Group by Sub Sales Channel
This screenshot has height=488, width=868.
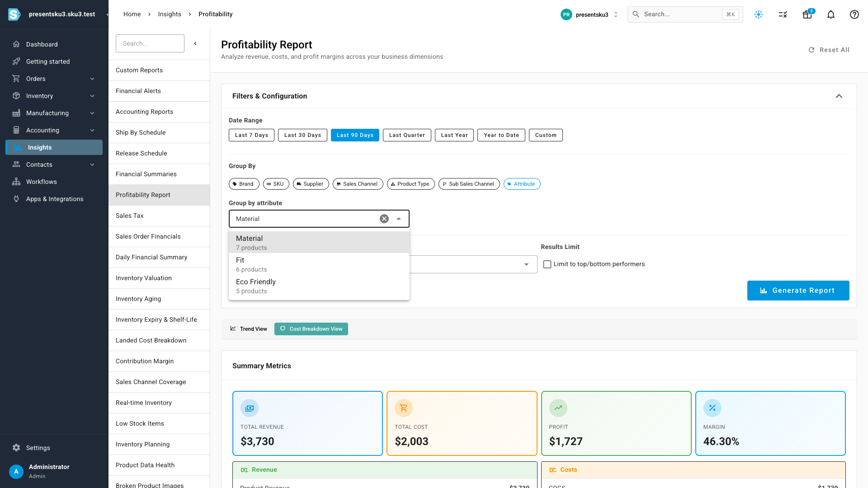469,184
